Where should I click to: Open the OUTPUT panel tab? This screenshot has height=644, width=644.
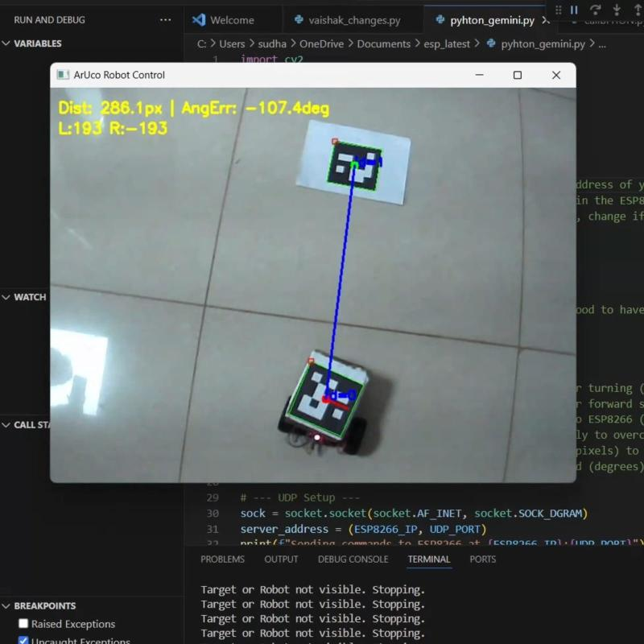click(x=281, y=559)
